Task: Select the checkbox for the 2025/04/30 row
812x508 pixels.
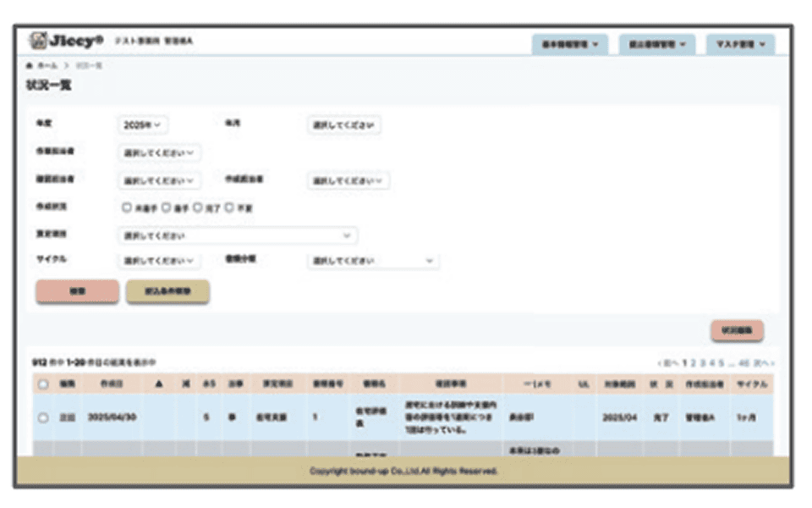Action: click(x=43, y=417)
